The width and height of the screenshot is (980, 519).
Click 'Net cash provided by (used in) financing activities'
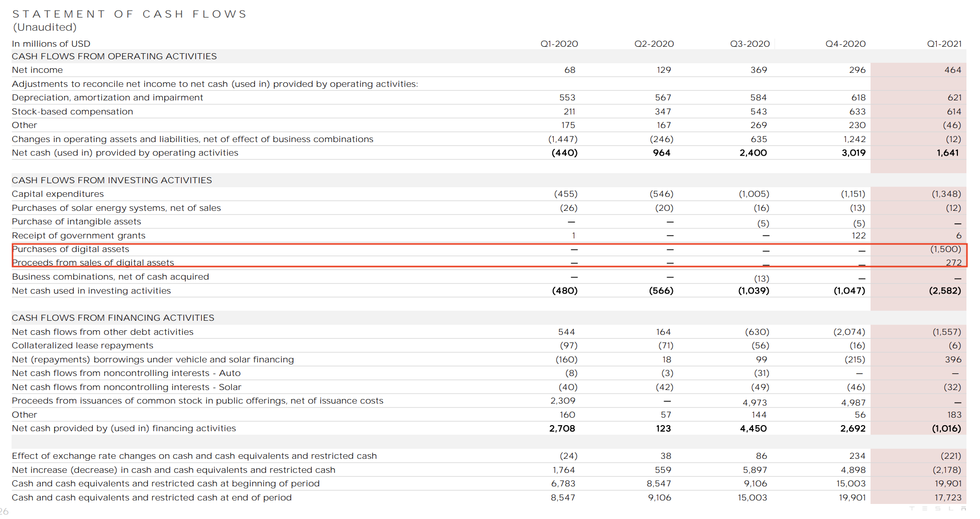pyautogui.click(x=124, y=428)
